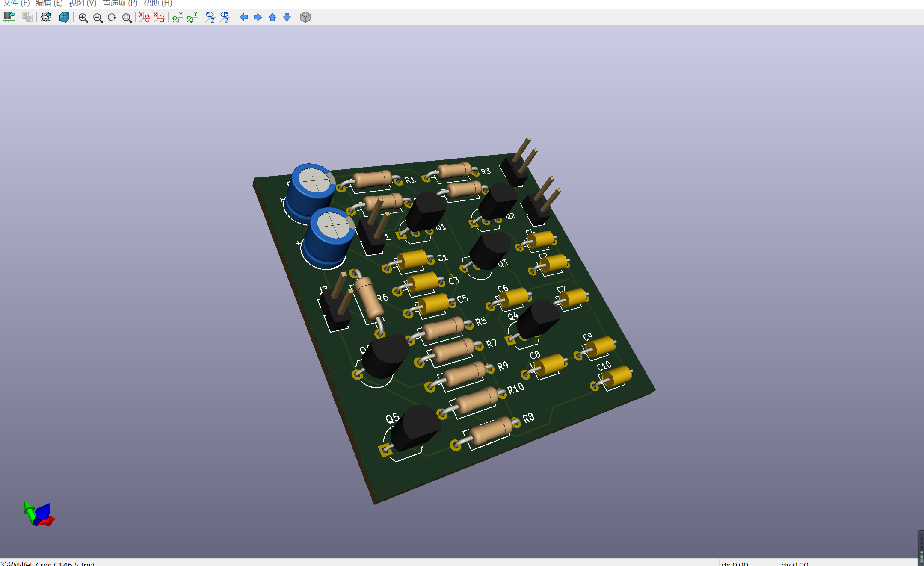Click the XYZ axis gizmo in the viewport corner
The height and width of the screenshot is (566, 924).
pyautogui.click(x=39, y=514)
